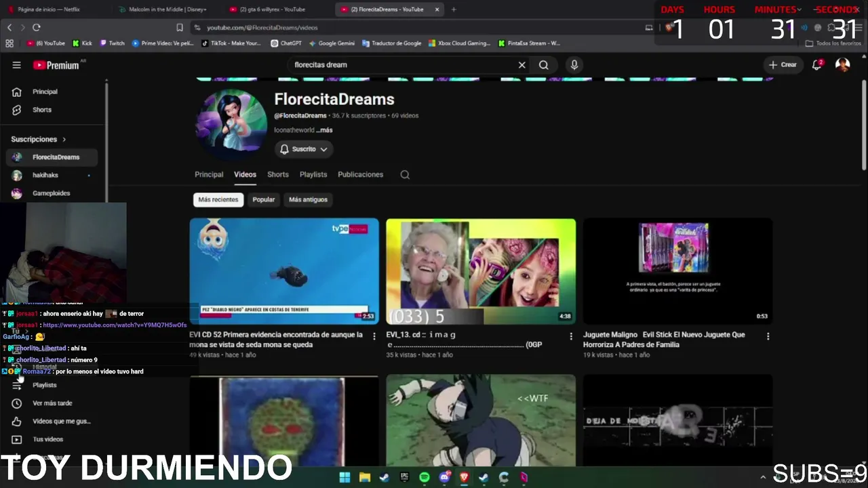The height and width of the screenshot is (488, 868).
Task: Open Ver más tarde in sidebar
Action: (53, 403)
